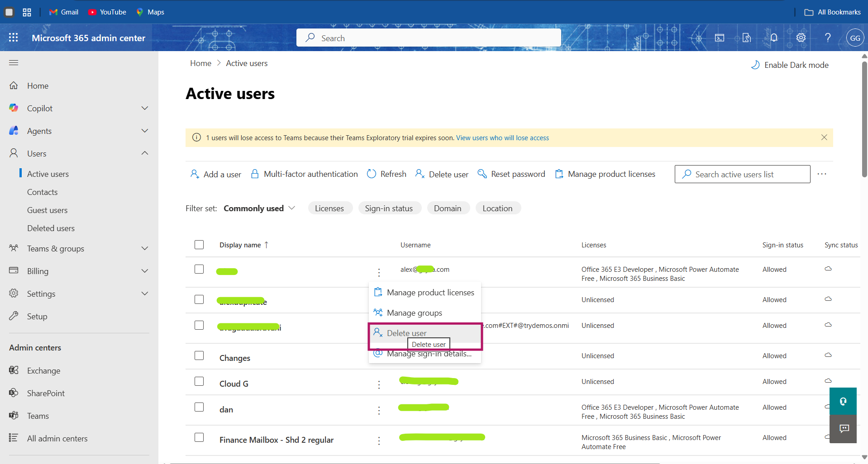Click the Refresh icon in toolbar

(372, 174)
